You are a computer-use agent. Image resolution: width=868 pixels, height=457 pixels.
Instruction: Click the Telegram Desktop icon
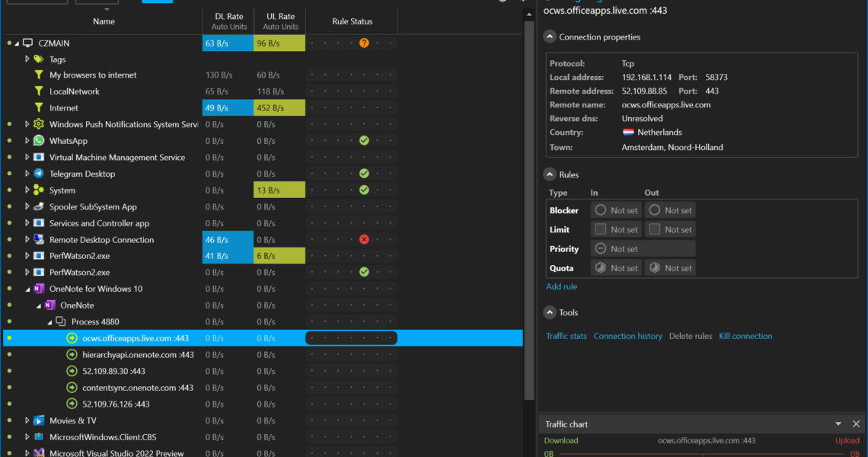click(38, 174)
